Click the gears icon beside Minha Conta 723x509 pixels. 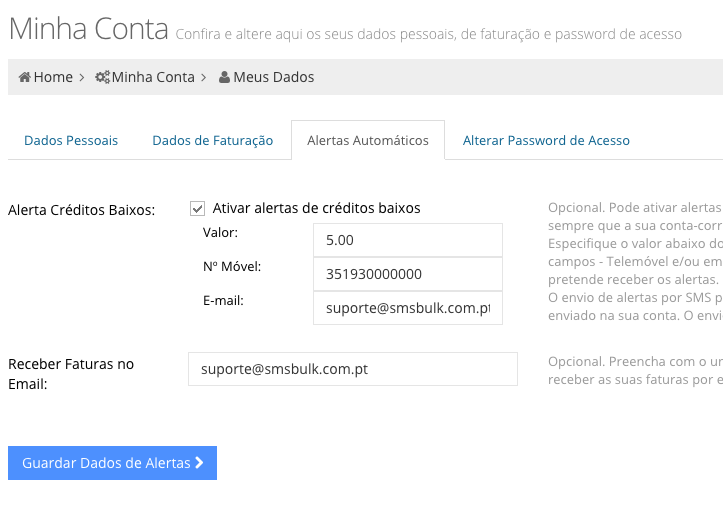click(102, 77)
